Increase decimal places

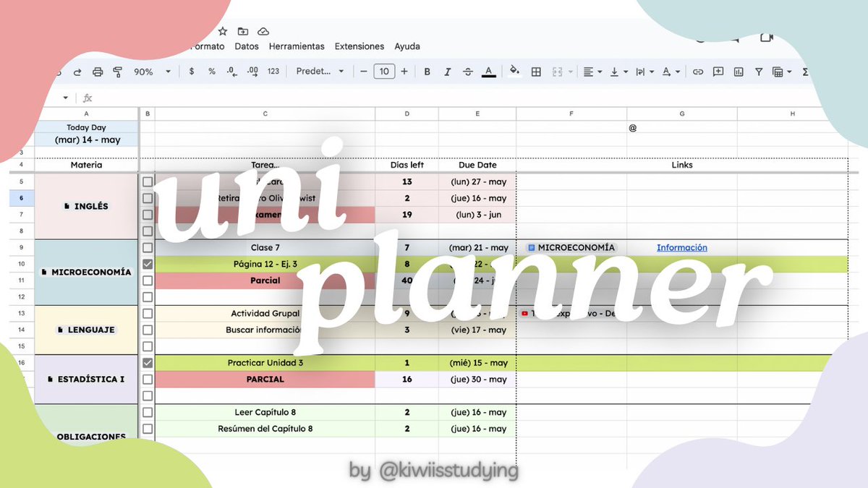tap(252, 72)
